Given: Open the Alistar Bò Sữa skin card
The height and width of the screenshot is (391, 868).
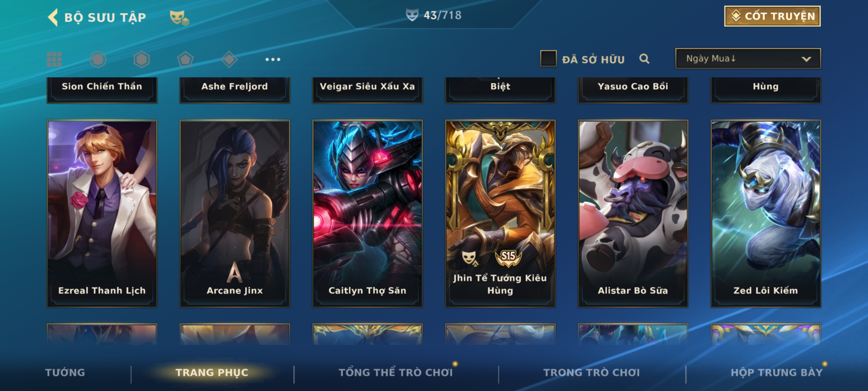Looking at the screenshot, I should pyautogui.click(x=633, y=214).
